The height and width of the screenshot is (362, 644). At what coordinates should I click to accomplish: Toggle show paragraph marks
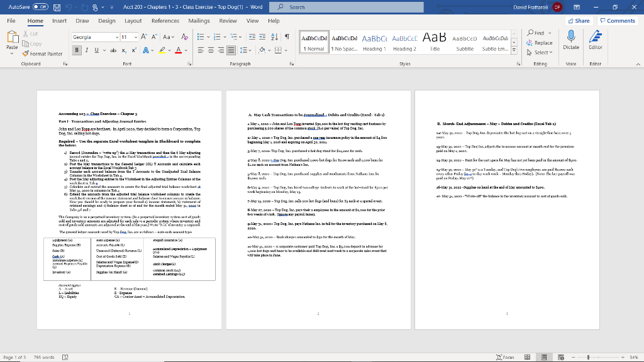[287, 36]
